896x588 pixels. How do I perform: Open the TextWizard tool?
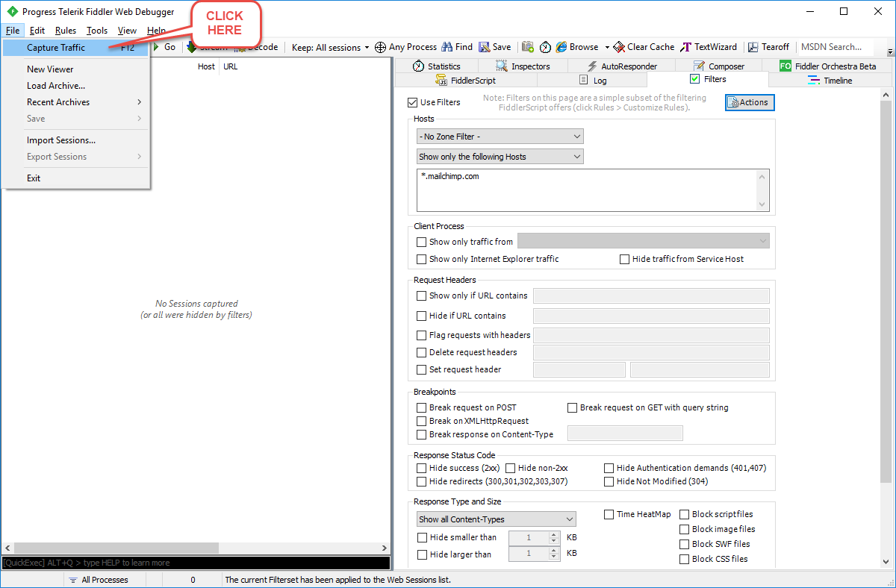(709, 47)
